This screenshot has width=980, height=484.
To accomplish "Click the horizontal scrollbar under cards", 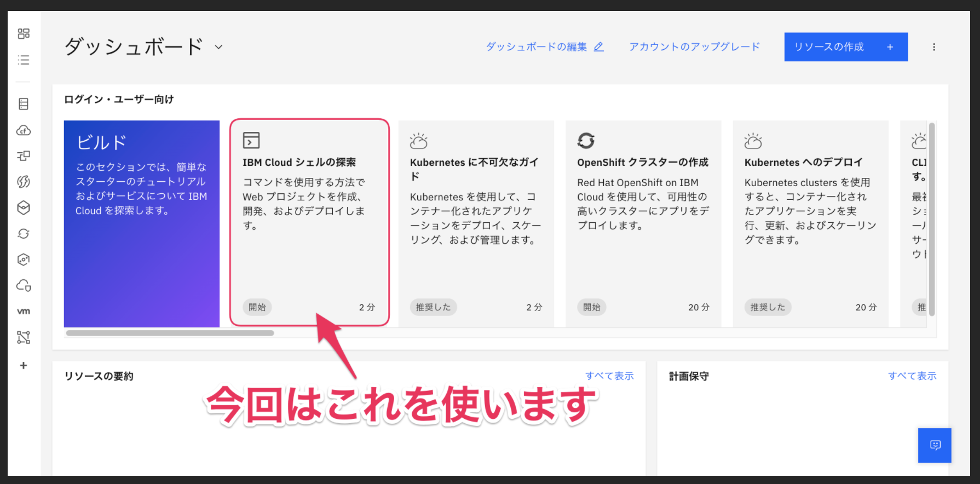I will coord(170,333).
